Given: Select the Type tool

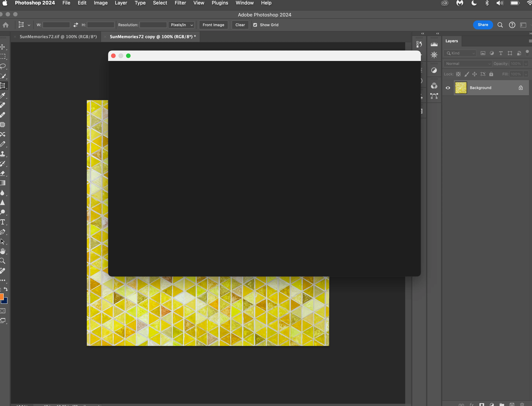Looking at the screenshot, I should [x=3, y=222].
